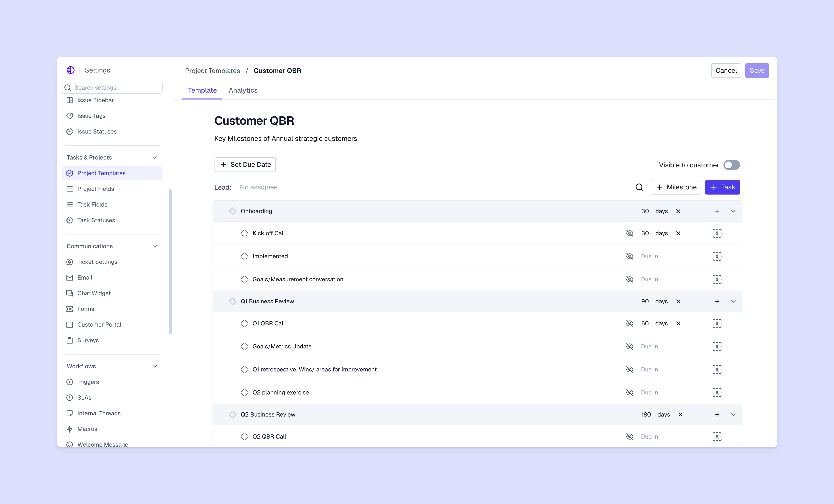Click the plus icon on the Onboarding milestone
Screen dimensions: 834x504
click(717, 211)
